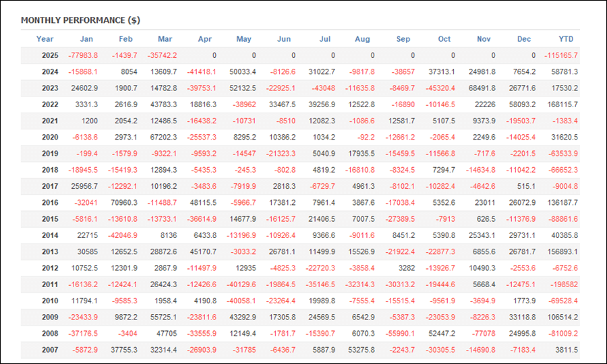Select the 2007 row year label

click(50, 350)
